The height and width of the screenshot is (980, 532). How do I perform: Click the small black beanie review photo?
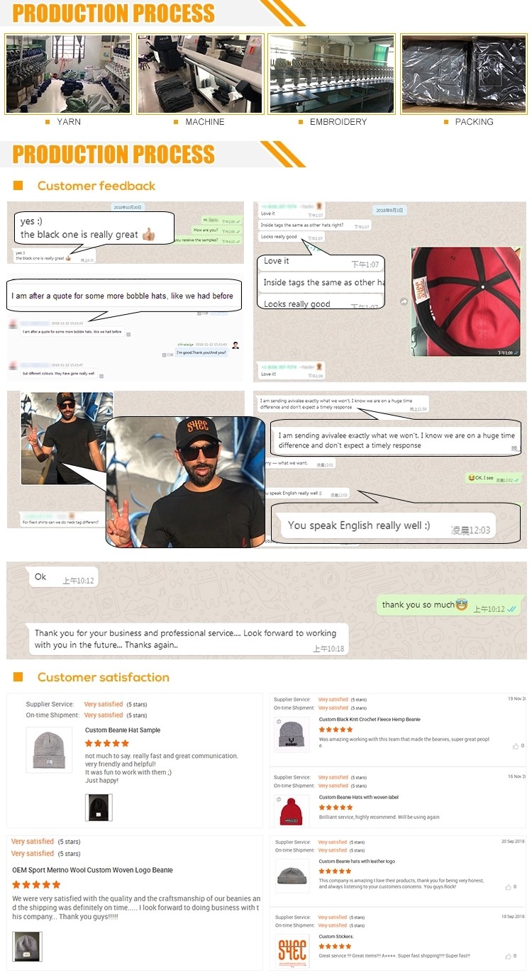click(x=99, y=807)
